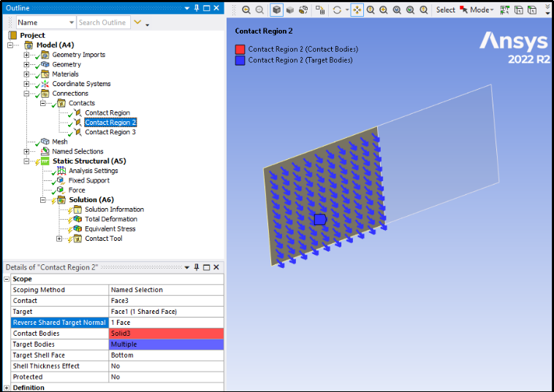The width and height of the screenshot is (554, 392).
Task: Click the red Contact Bodies legend swatch
Action: point(240,50)
